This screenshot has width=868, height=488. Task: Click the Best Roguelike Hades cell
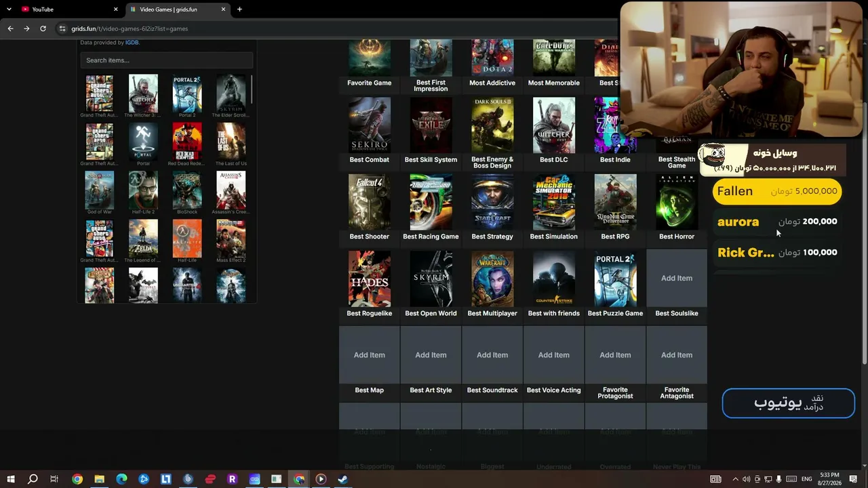370,279
